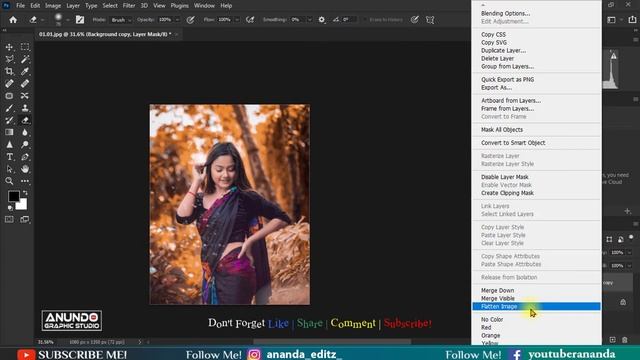The width and height of the screenshot is (640, 360).
Task: Select the Magic Wand tool
Action: [25, 60]
